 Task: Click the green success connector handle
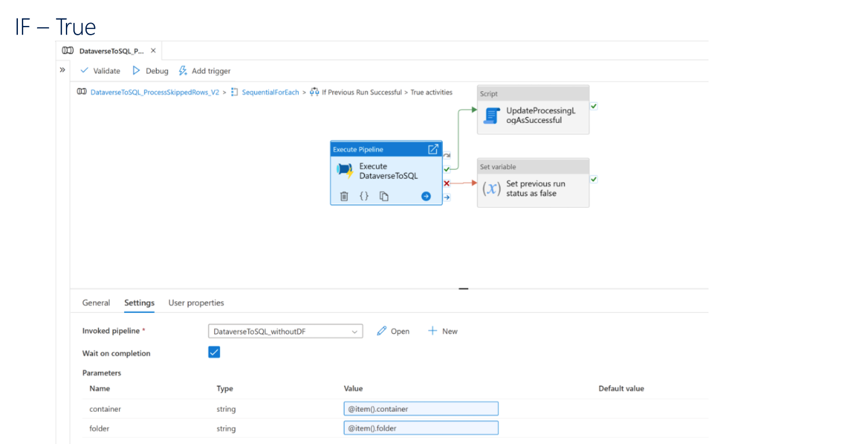447,169
